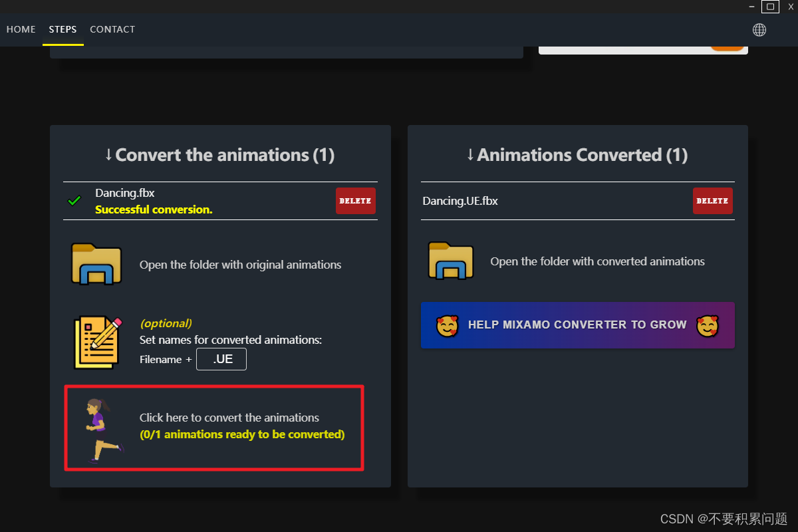Click the 'Click here to convert the animations' text
This screenshot has width=798, height=532.
229,418
